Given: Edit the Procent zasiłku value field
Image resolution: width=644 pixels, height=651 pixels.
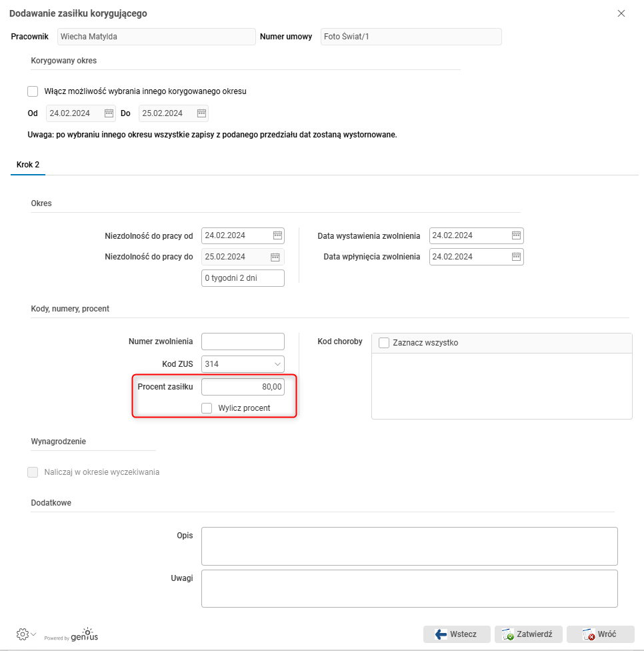Looking at the screenshot, I should pos(243,387).
